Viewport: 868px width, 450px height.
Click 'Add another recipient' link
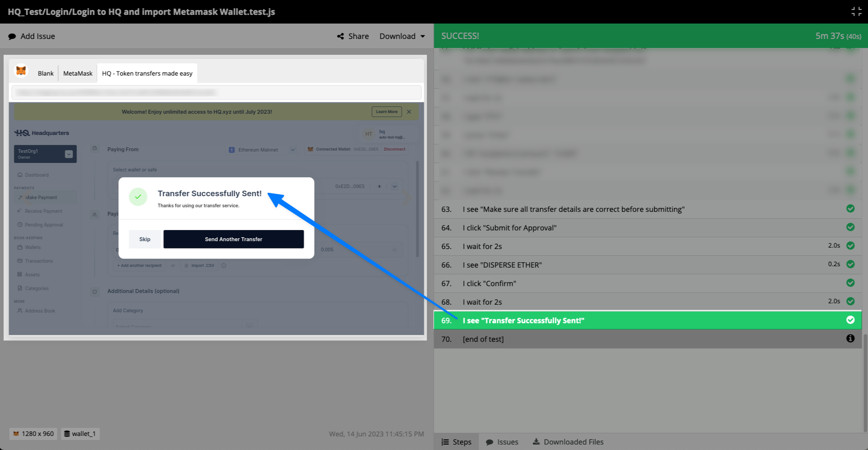point(139,265)
